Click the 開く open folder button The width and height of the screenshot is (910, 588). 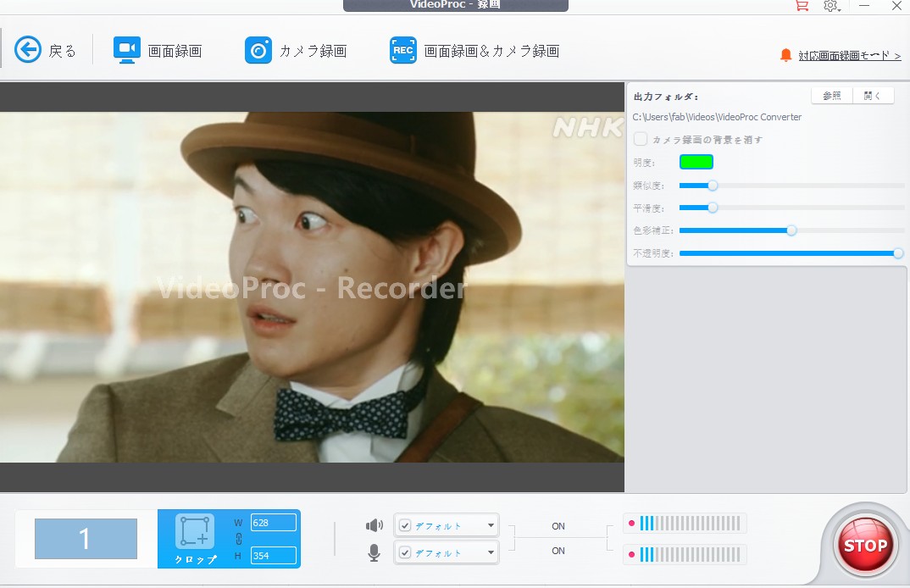pos(873,96)
